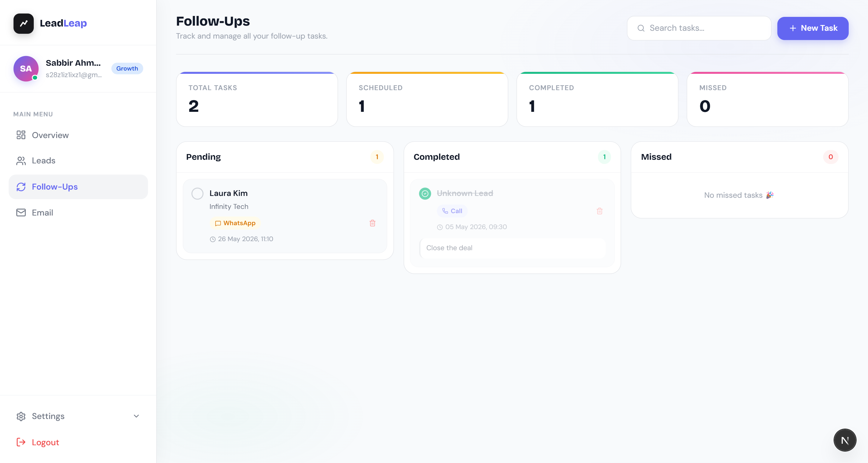Click the WhatsApp channel tag
The width and height of the screenshot is (868, 463).
pos(235,223)
